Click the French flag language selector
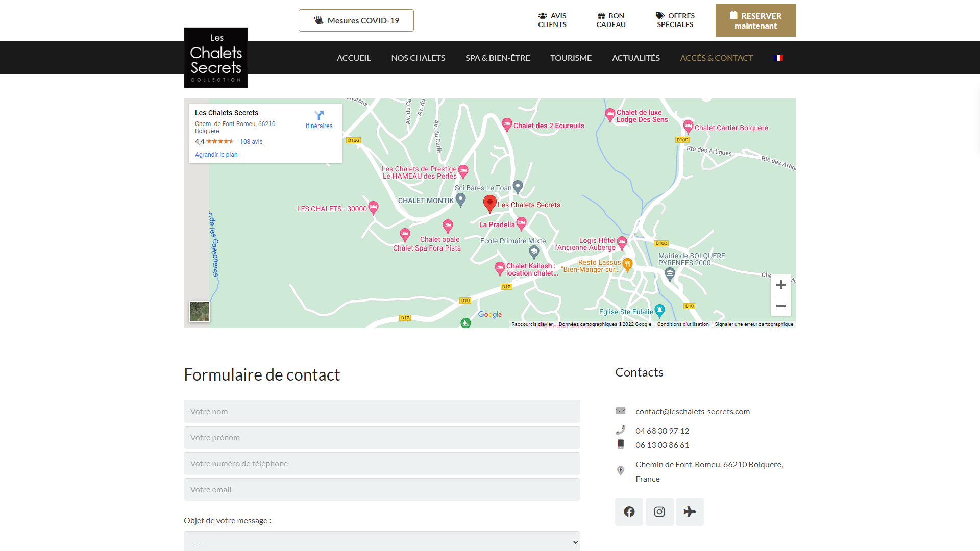This screenshot has width=980, height=551. 778,58
